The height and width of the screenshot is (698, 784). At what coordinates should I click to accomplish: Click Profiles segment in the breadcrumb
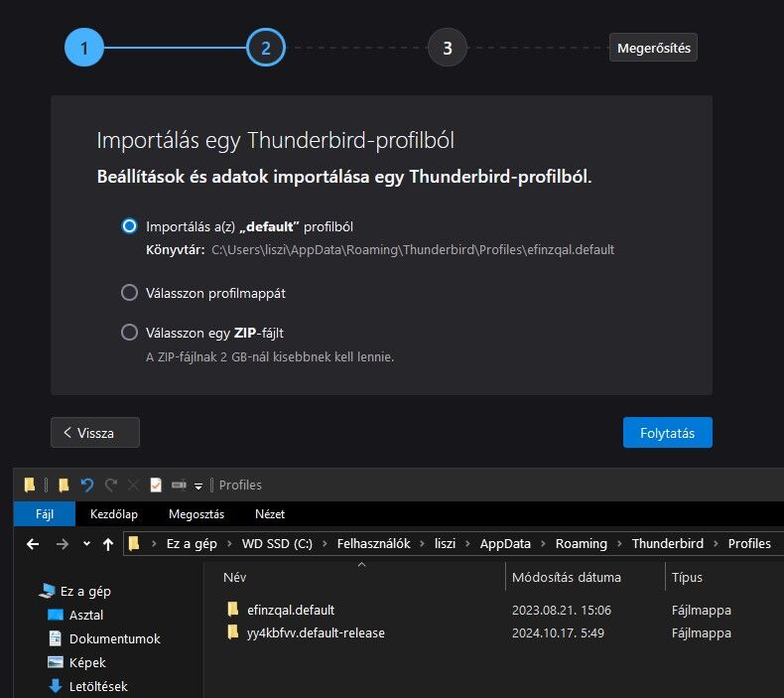pyautogui.click(x=749, y=543)
